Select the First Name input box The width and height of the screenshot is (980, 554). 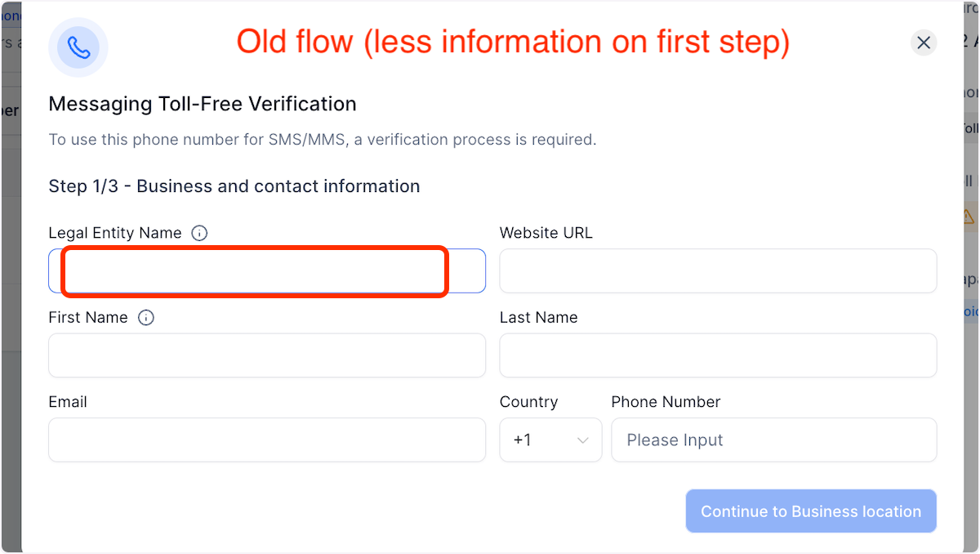(x=267, y=355)
